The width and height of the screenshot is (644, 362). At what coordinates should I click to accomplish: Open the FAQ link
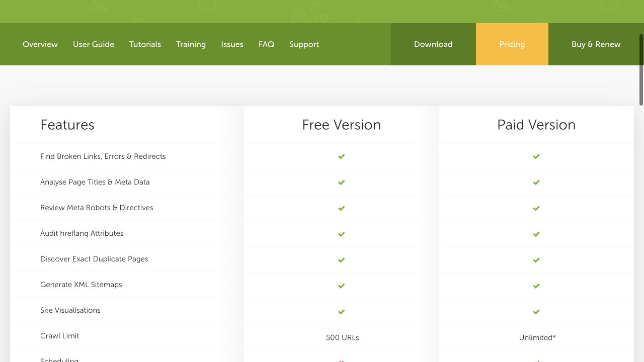coord(266,44)
